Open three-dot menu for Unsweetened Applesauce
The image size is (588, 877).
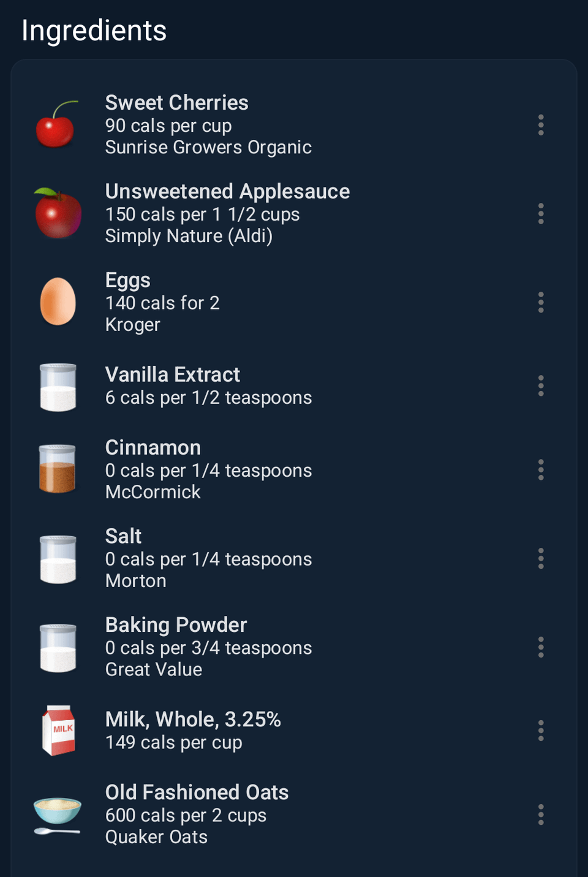541,214
